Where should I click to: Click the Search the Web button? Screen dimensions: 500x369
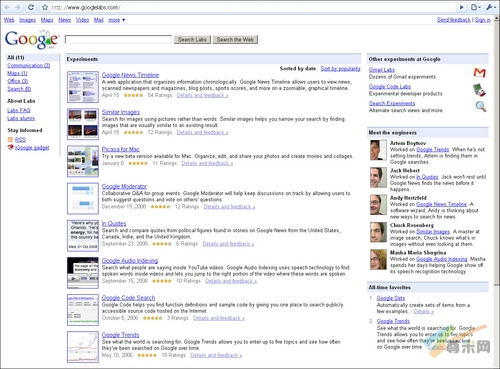tap(235, 40)
